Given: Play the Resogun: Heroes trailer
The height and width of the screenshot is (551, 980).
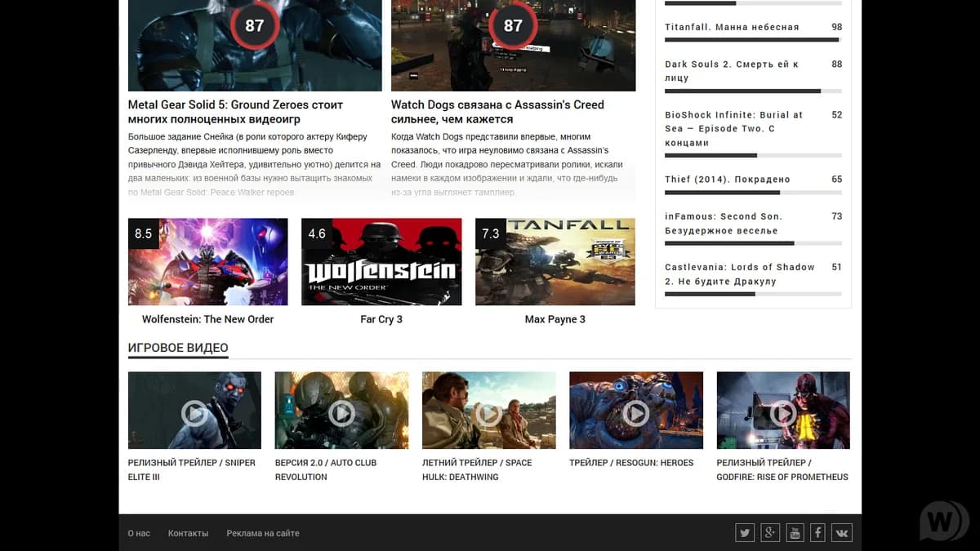Looking at the screenshot, I should click(x=635, y=414).
